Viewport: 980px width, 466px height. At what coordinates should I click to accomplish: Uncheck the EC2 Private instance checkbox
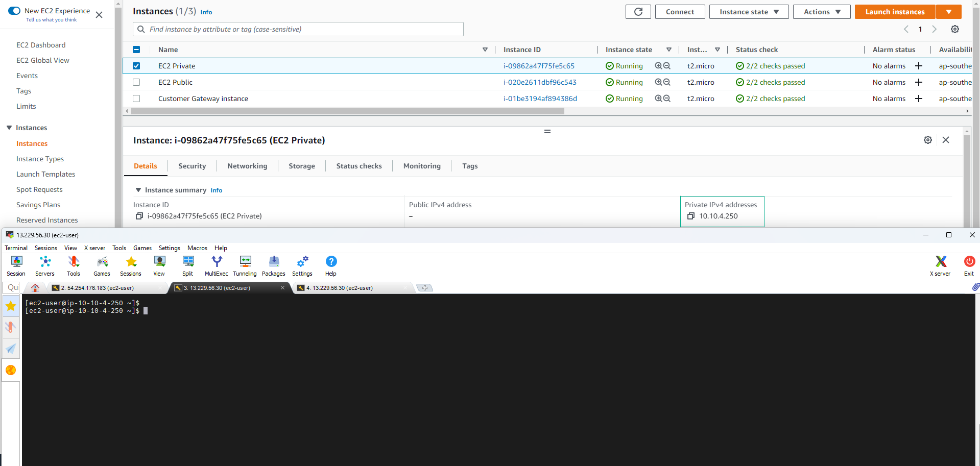point(136,66)
